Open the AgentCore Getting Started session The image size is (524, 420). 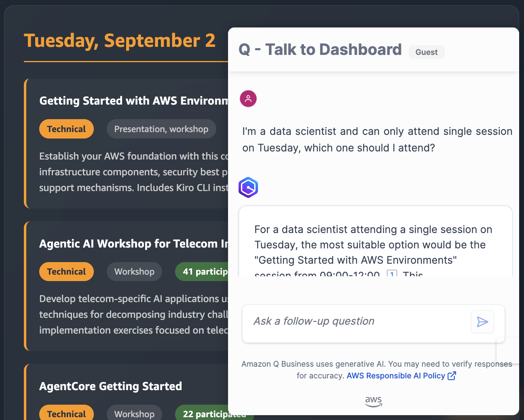point(110,386)
